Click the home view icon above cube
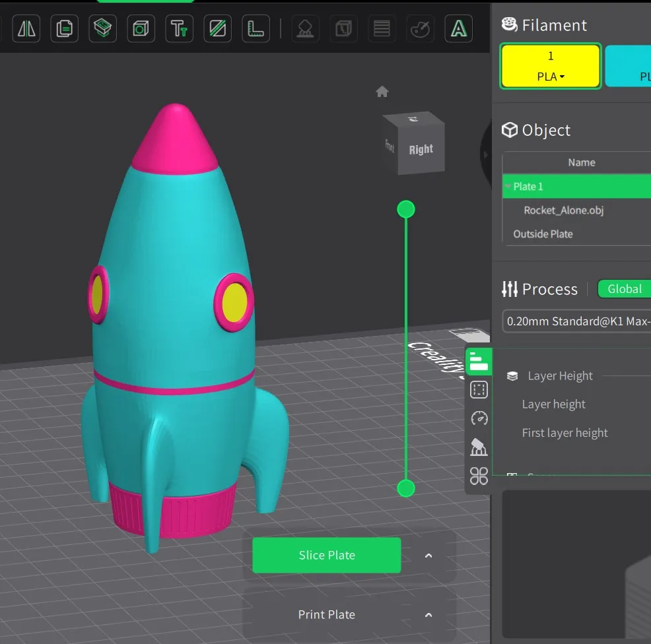651x644 pixels. click(382, 92)
